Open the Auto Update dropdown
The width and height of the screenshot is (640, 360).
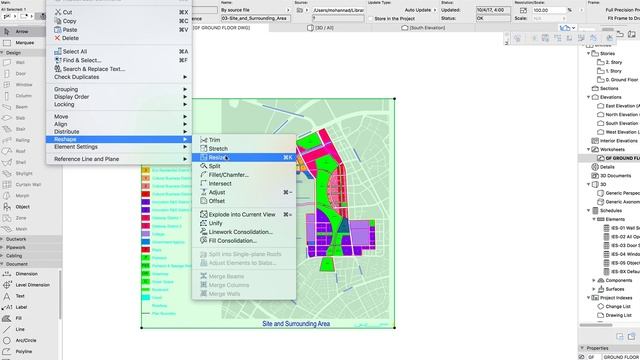420,10
